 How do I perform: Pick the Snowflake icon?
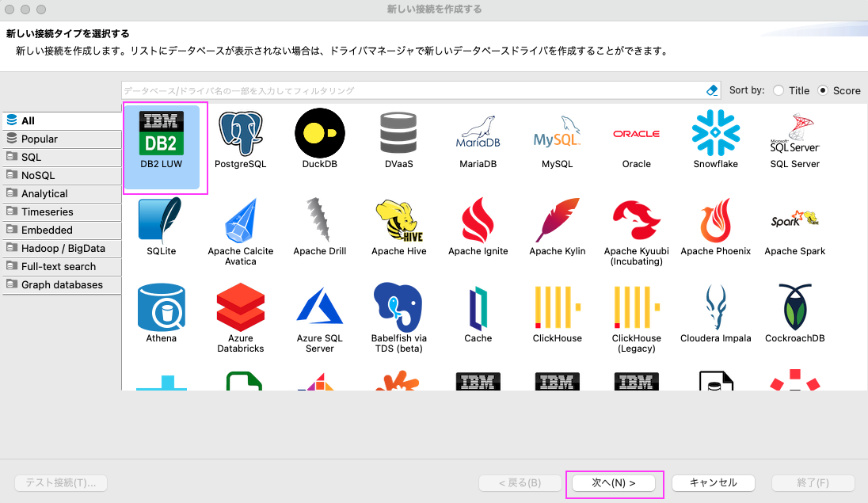pos(715,134)
